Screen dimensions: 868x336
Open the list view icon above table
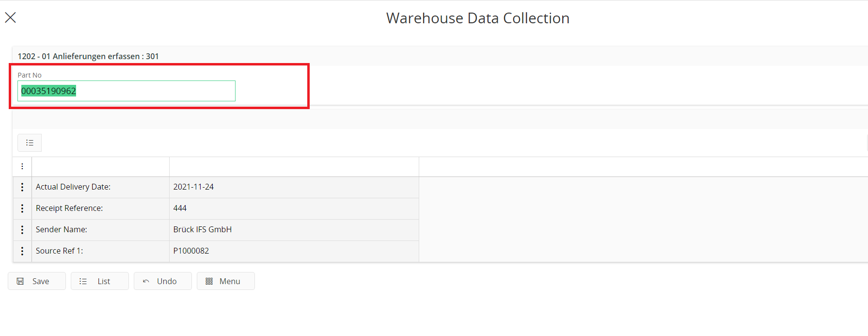click(30, 143)
